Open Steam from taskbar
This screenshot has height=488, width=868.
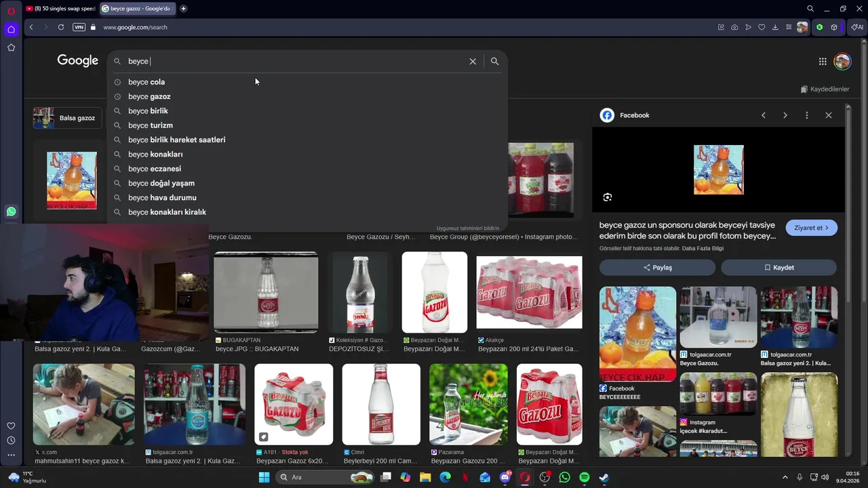click(x=604, y=477)
